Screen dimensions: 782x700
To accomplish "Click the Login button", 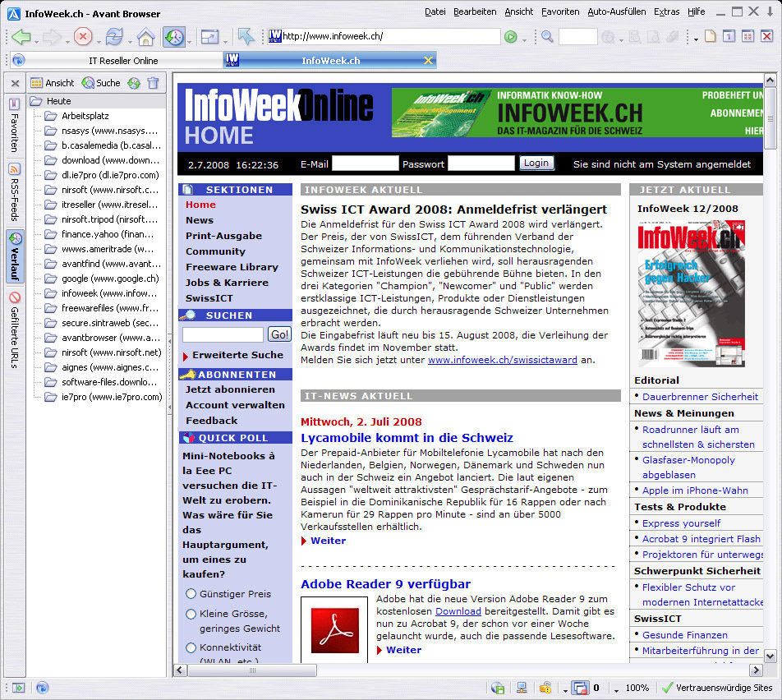I will [536, 163].
